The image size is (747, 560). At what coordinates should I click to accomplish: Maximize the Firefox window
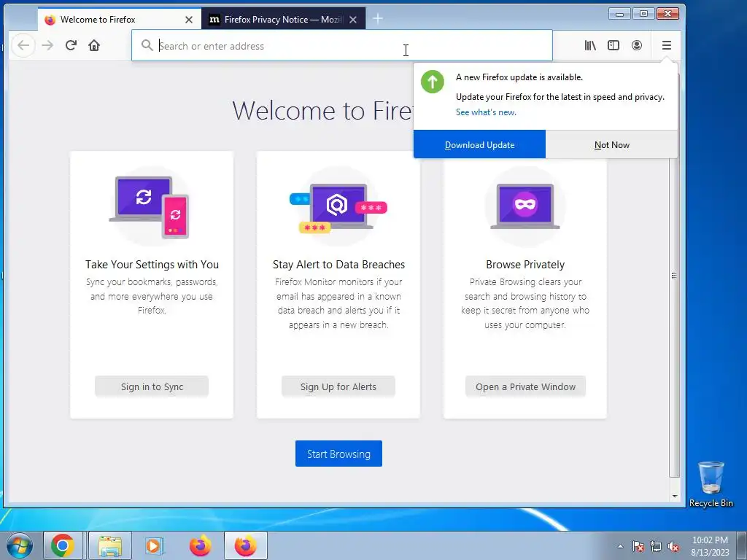click(x=643, y=14)
